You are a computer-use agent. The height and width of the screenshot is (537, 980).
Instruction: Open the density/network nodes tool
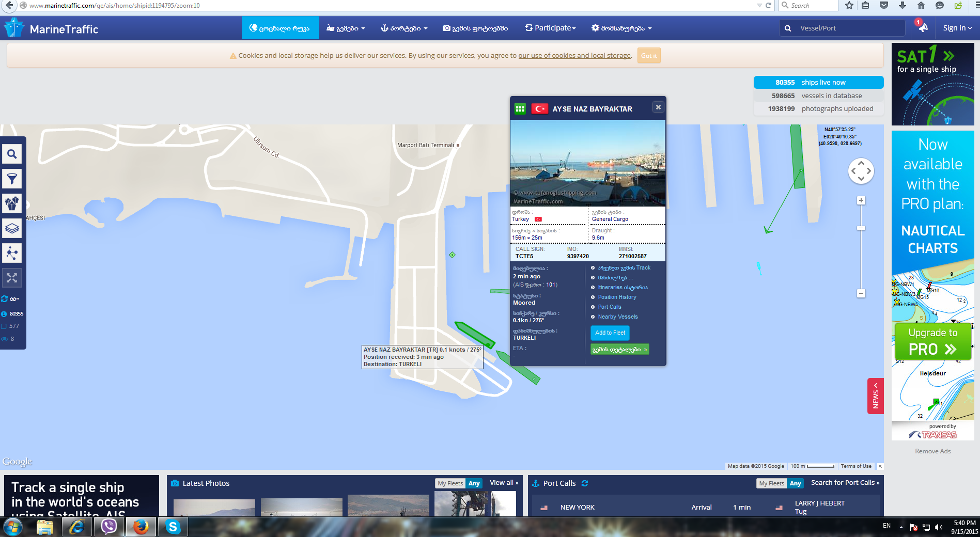12,253
